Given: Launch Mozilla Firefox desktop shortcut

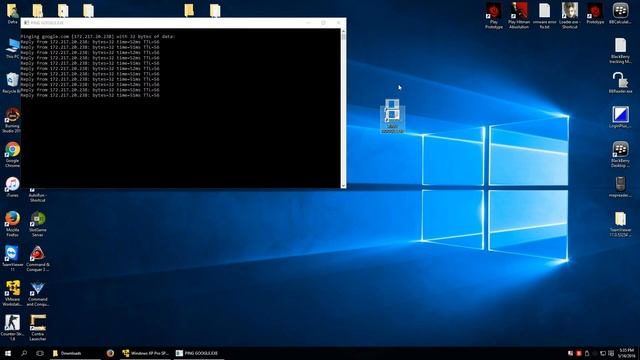Looking at the screenshot, I should [12, 224].
